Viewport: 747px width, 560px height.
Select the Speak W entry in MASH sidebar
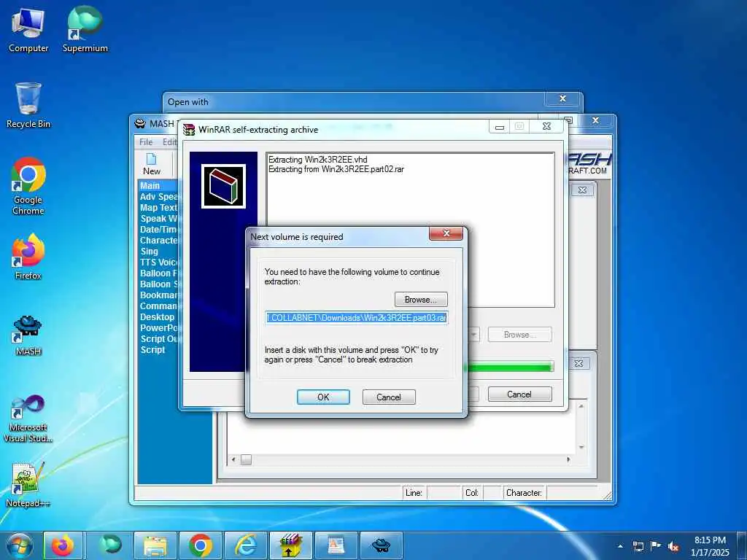(x=158, y=219)
